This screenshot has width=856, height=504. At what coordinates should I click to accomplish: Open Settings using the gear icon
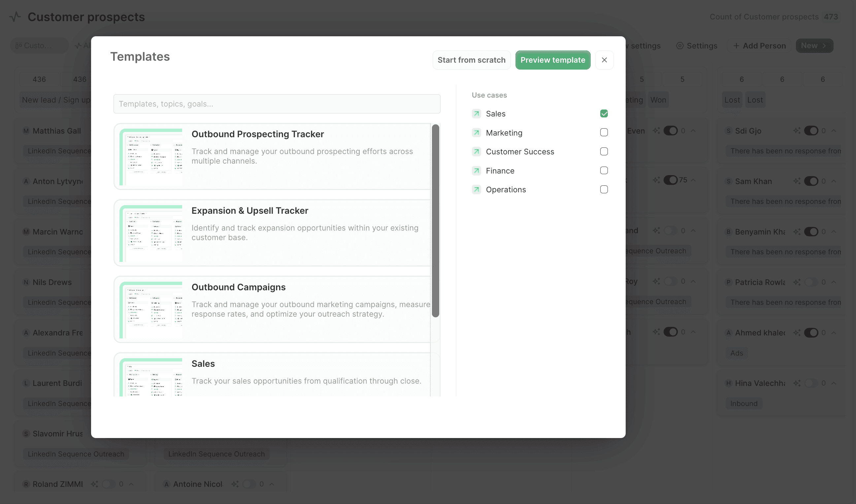coord(680,46)
